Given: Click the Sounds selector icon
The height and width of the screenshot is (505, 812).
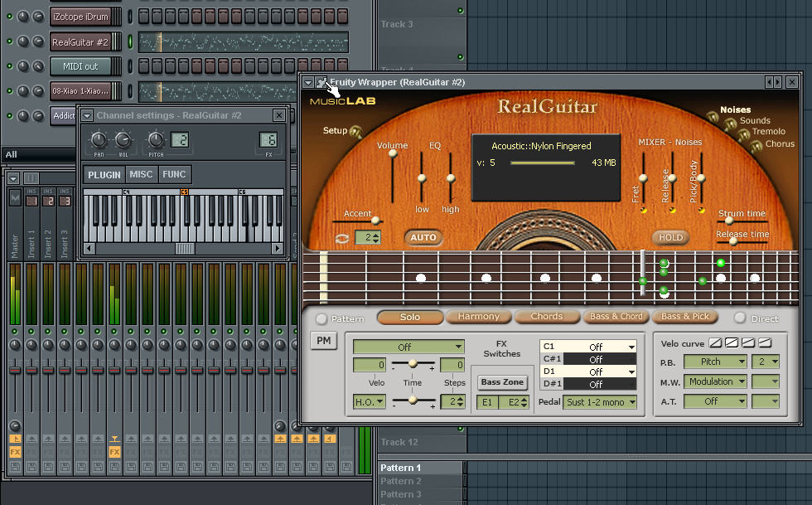Looking at the screenshot, I should [730, 124].
